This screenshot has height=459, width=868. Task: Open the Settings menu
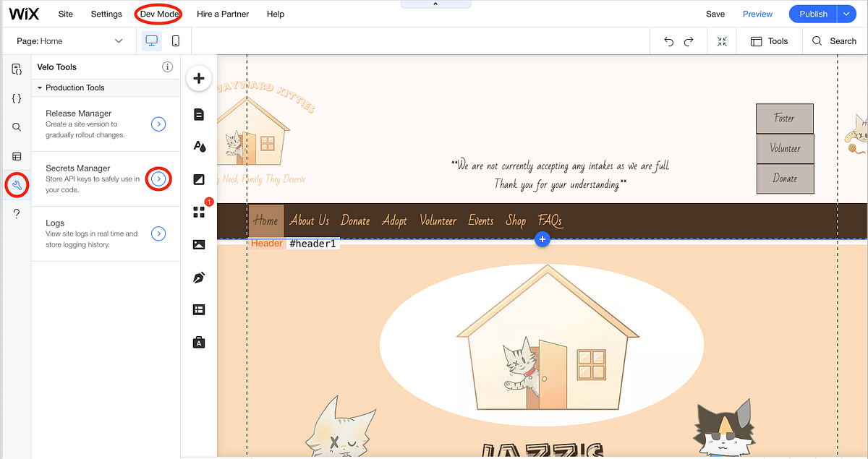coord(106,14)
